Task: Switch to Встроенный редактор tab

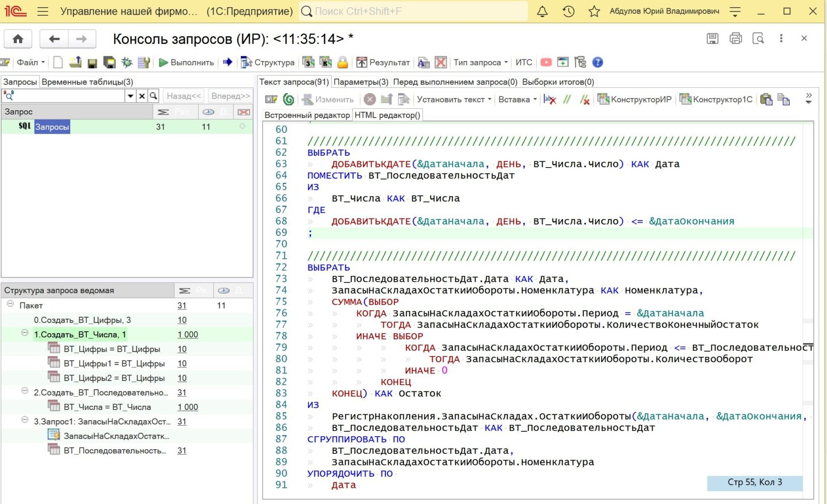Action: [307, 115]
